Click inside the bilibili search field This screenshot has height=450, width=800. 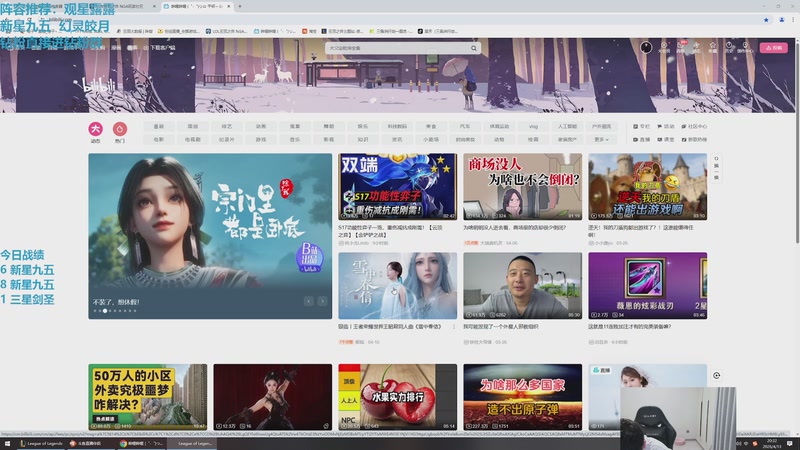(397, 48)
